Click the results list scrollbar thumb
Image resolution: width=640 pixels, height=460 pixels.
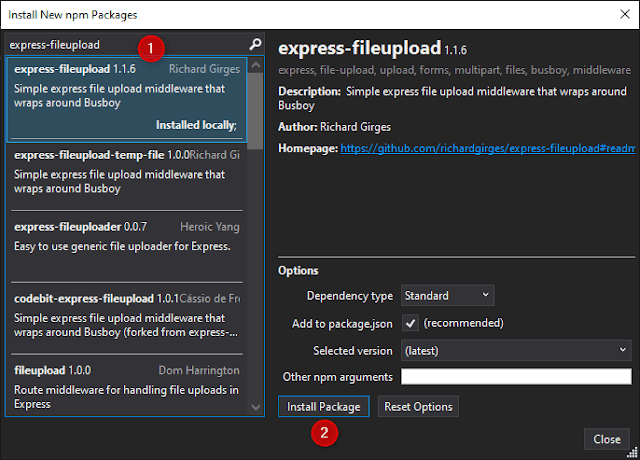click(x=256, y=111)
